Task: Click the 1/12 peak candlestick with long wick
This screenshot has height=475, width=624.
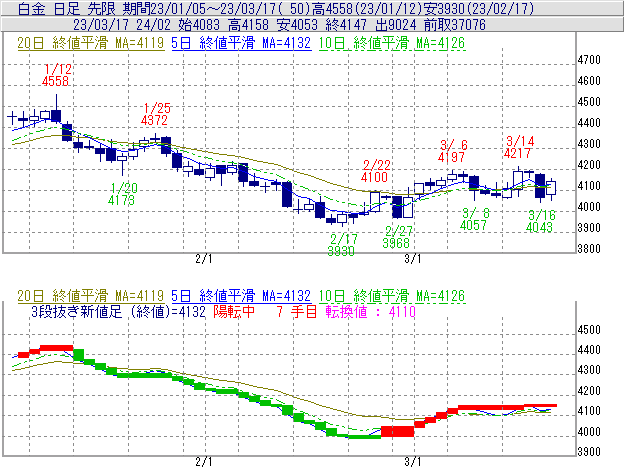Action: [56, 108]
